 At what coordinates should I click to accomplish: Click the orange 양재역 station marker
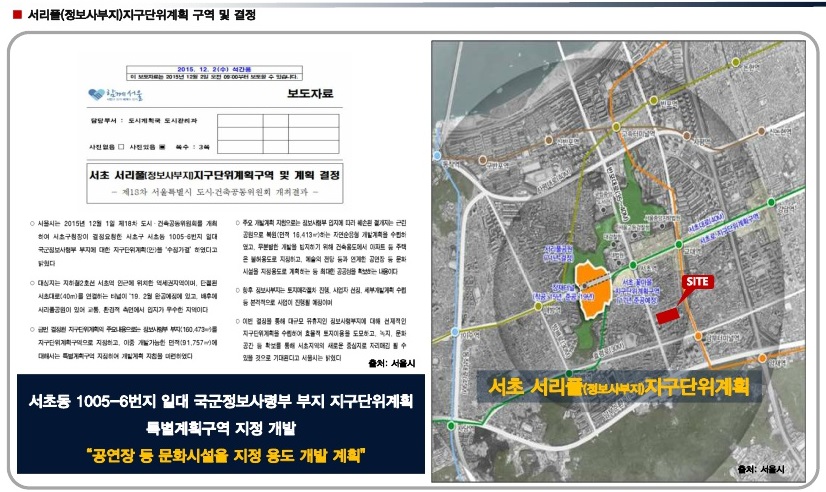[762, 358]
